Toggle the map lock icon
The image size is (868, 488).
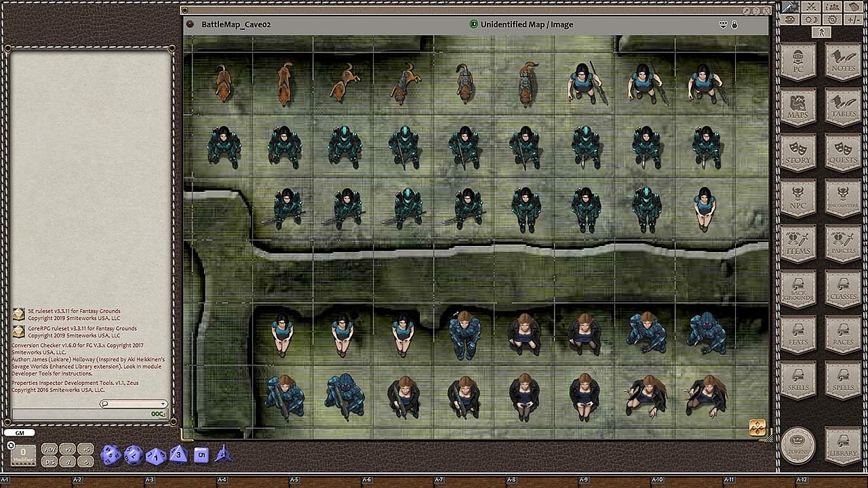734,24
